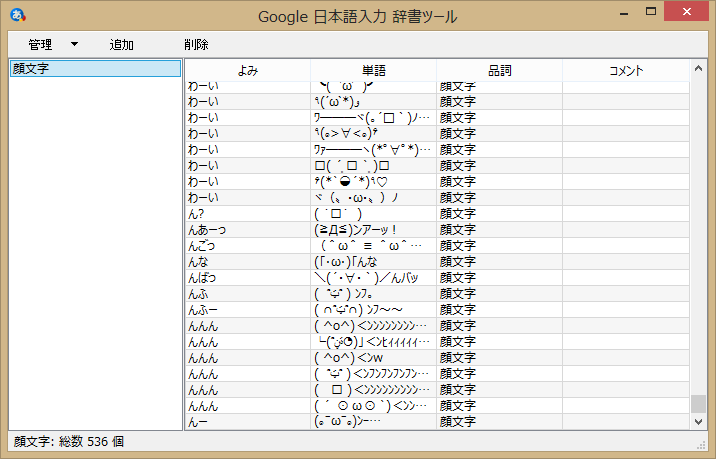Viewport: 716px width, 459px height.
Task: Click the んごっ entry reading cell
Action: click(x=248, y=246)
